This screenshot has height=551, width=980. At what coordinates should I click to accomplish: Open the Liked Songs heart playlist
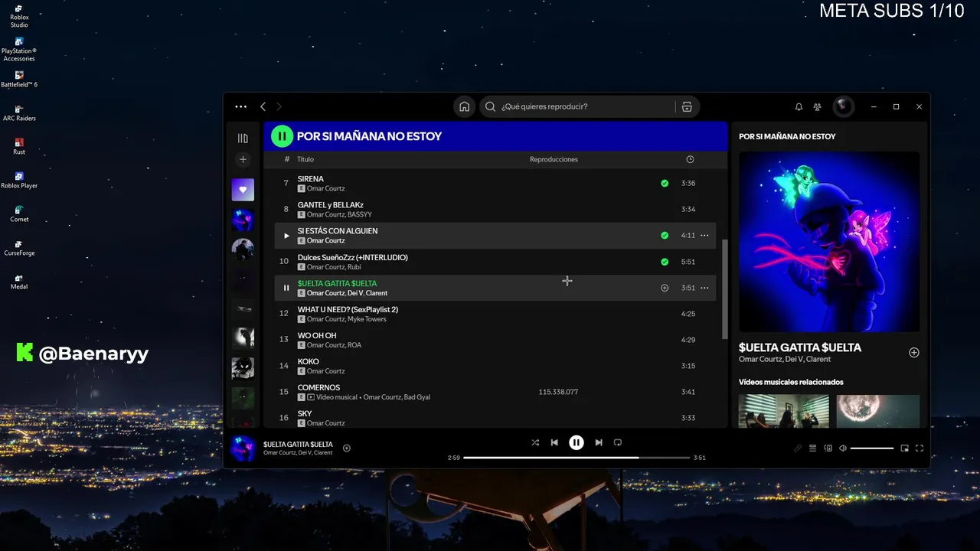tap(243, 190)
